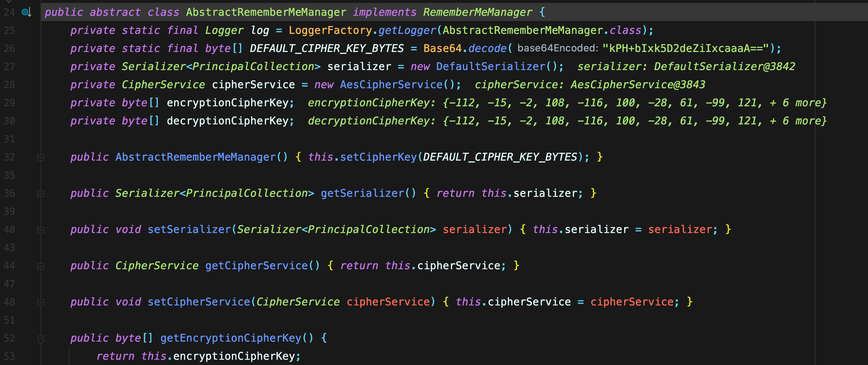Click line number 30 in the gutter
Screen dimensions: 868x365
point(9,121)
